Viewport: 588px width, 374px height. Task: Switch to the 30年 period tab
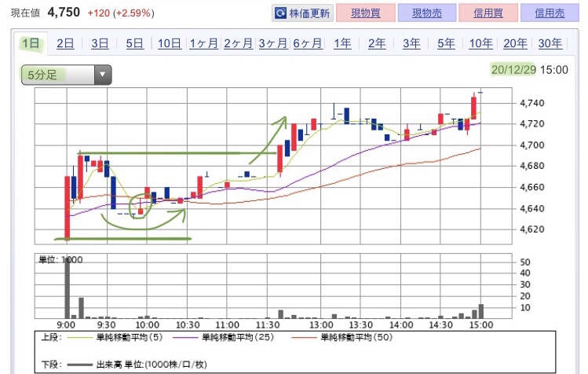coord(550,43)
